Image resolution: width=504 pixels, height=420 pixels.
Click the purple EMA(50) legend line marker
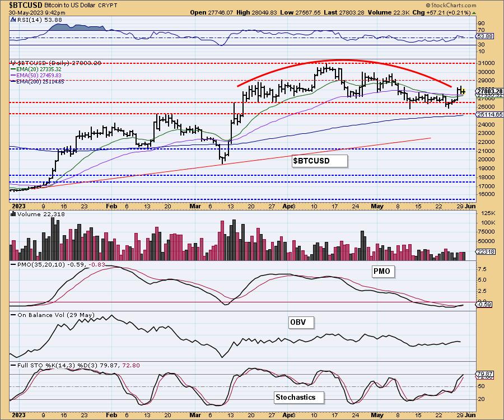pyautogui.click(x=13, y=76)
